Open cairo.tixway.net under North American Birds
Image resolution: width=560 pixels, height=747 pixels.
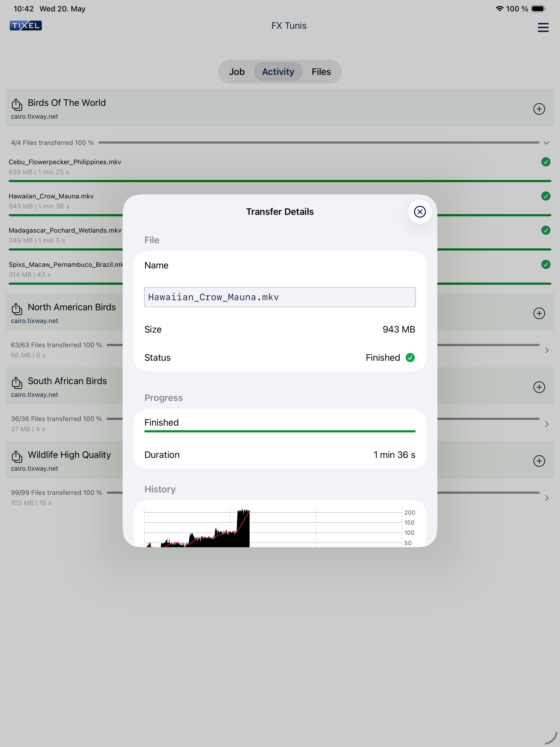34,321
